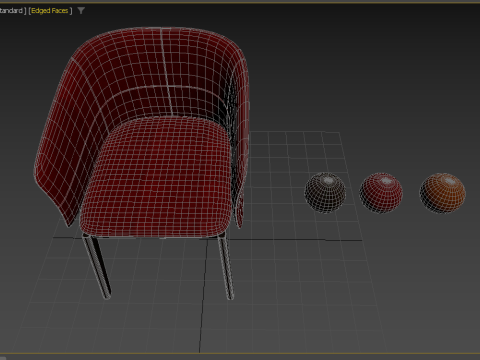
Task: Open the Edged Faces viewport shading menu
Action: click(x=50, y=11)
